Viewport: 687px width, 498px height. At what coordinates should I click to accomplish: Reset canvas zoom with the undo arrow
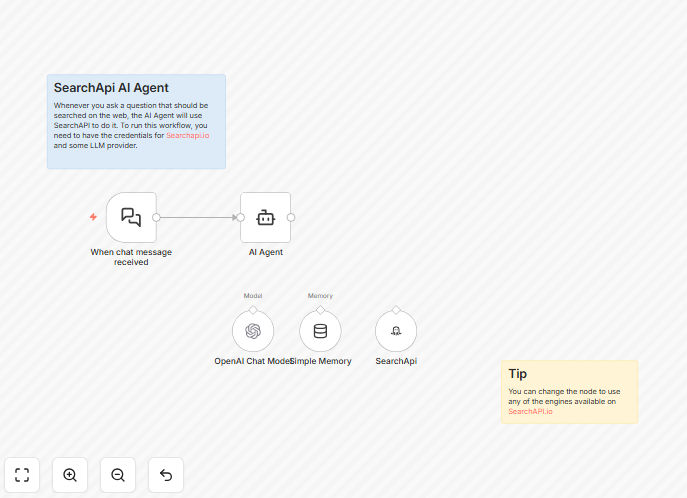(x=166, y=475)
